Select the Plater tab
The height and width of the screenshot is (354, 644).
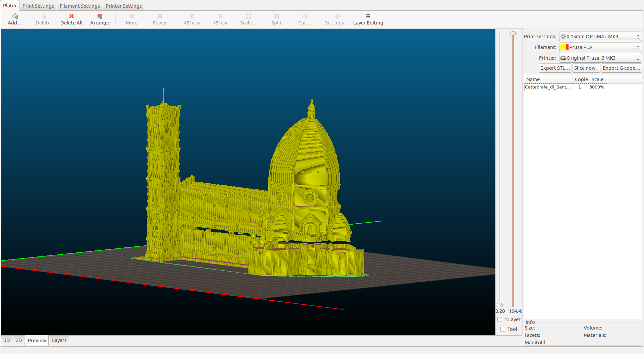pos(10,6)
